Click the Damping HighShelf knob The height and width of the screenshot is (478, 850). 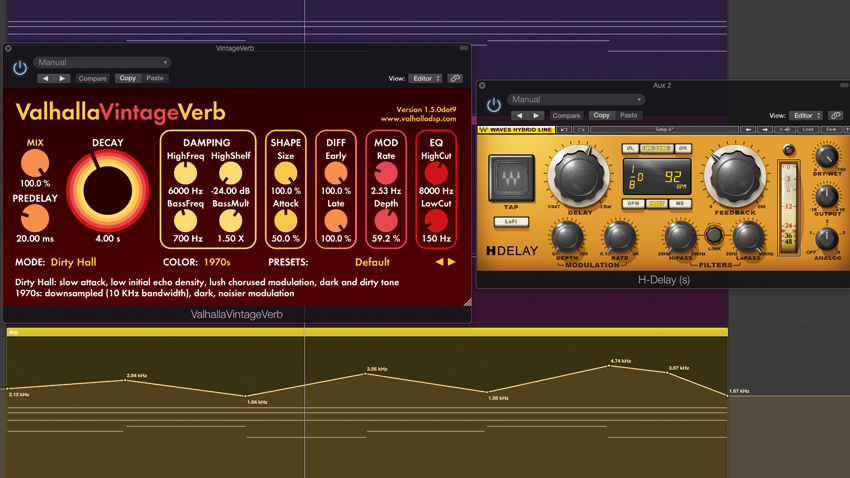[x=230, y=173]
